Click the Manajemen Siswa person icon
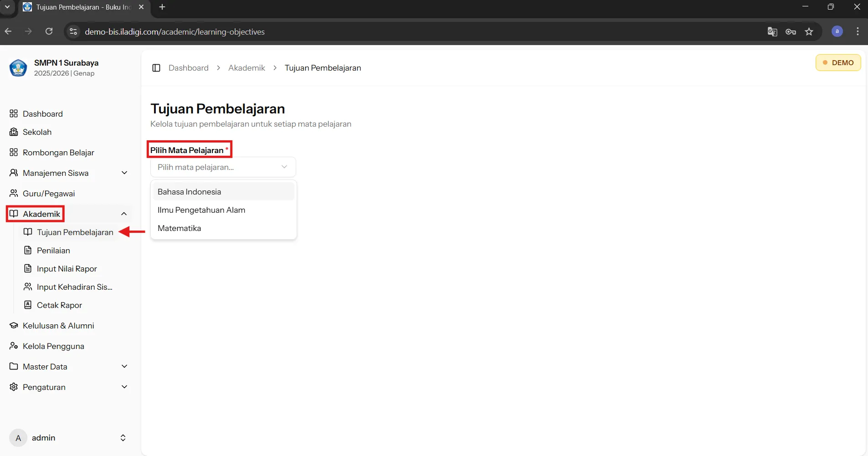 pyautogui.click(x=14, y=173)
